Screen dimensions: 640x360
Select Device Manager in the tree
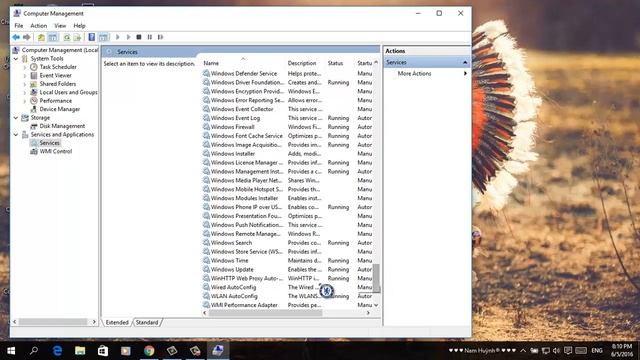pos(60,109)
